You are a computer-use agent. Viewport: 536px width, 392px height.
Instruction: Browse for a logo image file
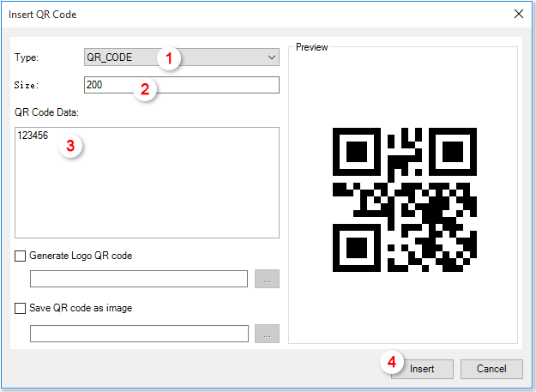point(267,279)
